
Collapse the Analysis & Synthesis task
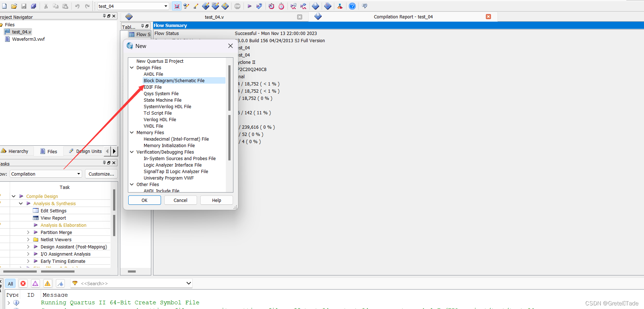click(21, 203)
